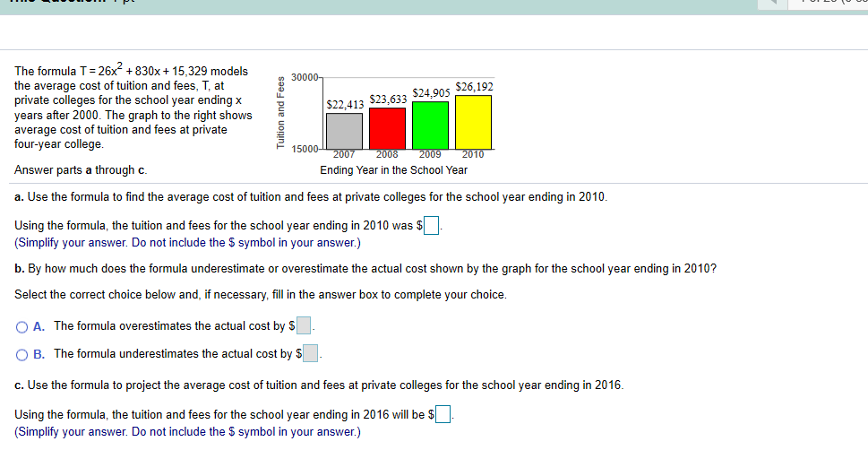868x476 pixels.
Task: Click the gray 2007 bar in chart
Action: (344, 132)
